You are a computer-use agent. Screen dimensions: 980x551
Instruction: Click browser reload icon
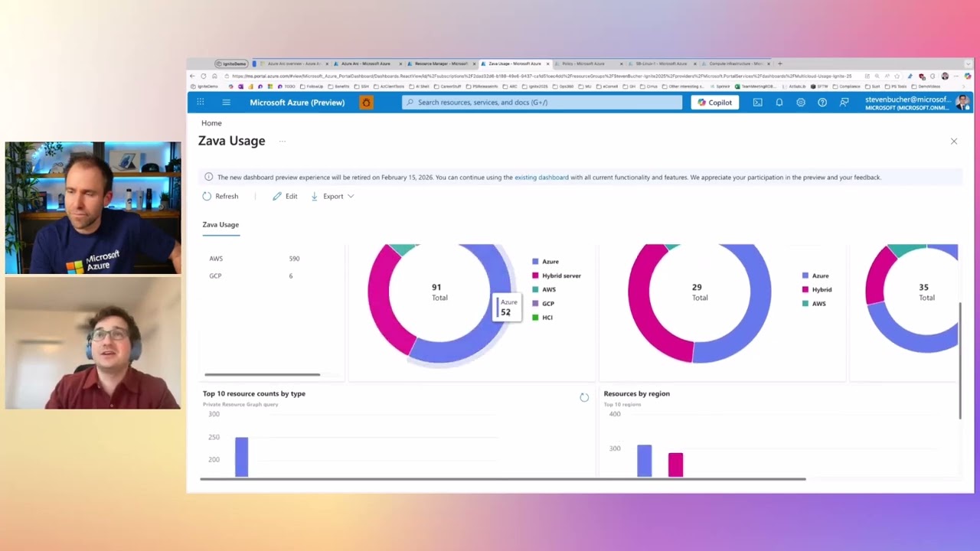(204, 76)
